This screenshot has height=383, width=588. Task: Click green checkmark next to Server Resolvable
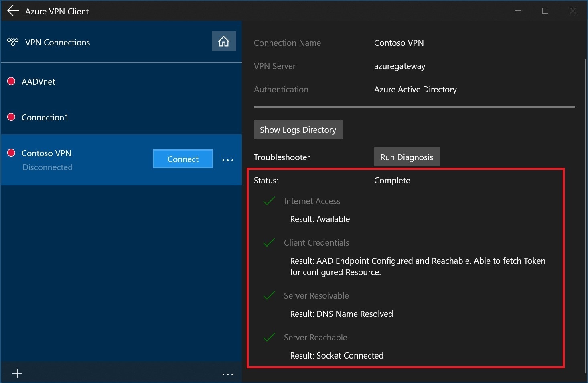[269, 295]
